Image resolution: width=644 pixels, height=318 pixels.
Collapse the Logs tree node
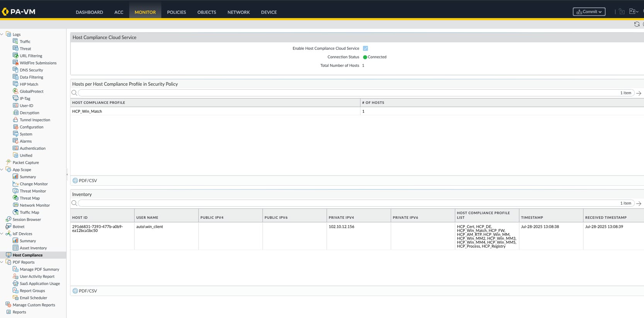[2, 34]
